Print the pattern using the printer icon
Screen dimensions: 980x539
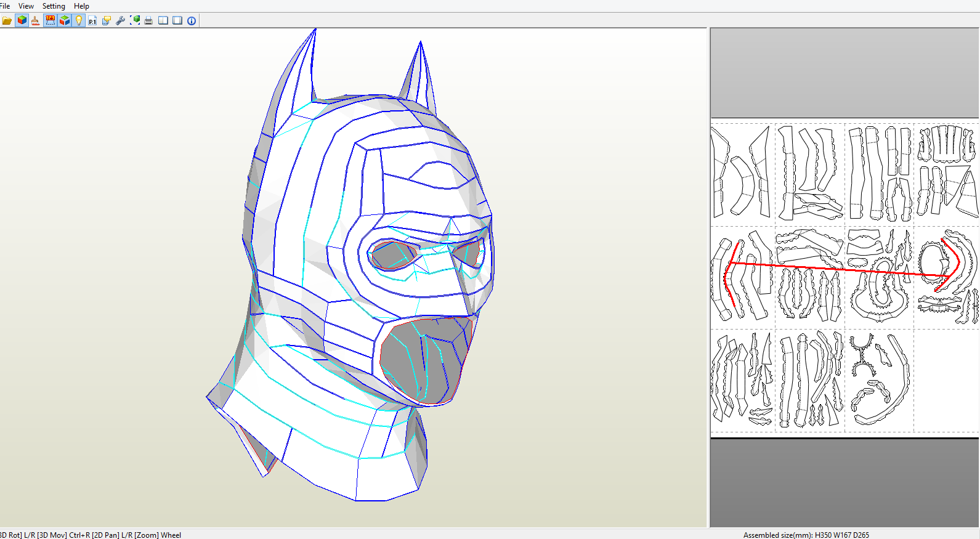click(x=148, y=20)
